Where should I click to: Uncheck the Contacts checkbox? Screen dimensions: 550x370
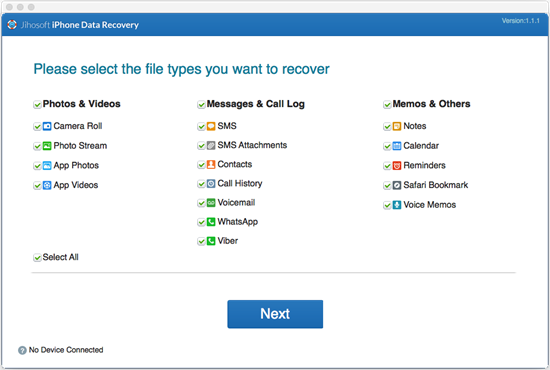(201, 165)
